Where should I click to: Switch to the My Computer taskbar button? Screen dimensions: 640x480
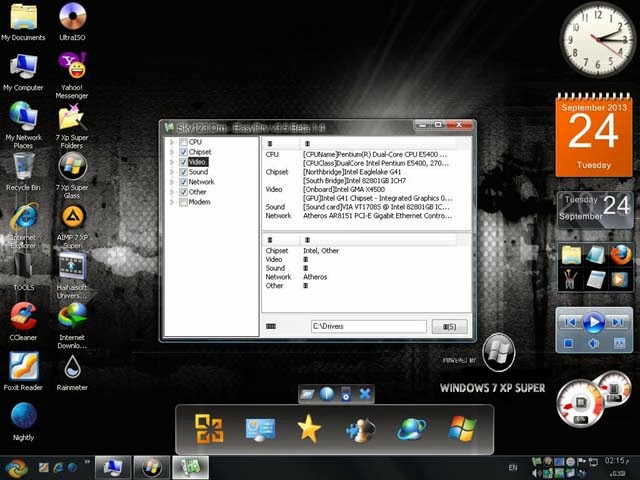(x=113, y=467)
